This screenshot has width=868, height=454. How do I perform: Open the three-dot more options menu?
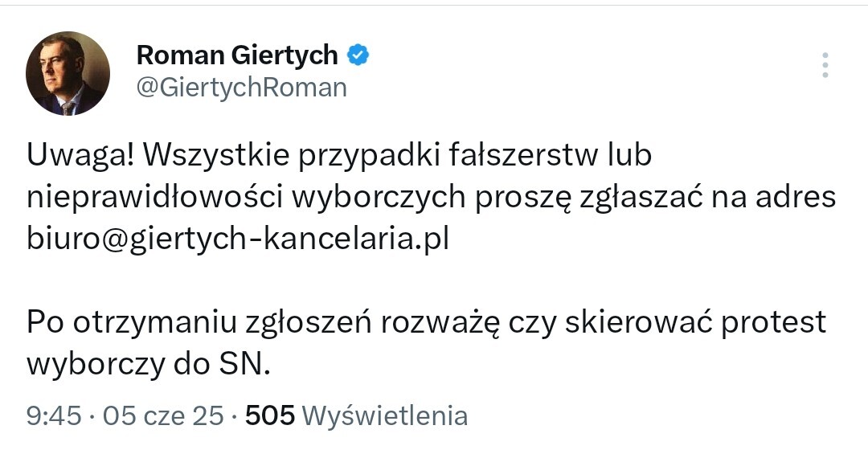[x=825, y=65]
